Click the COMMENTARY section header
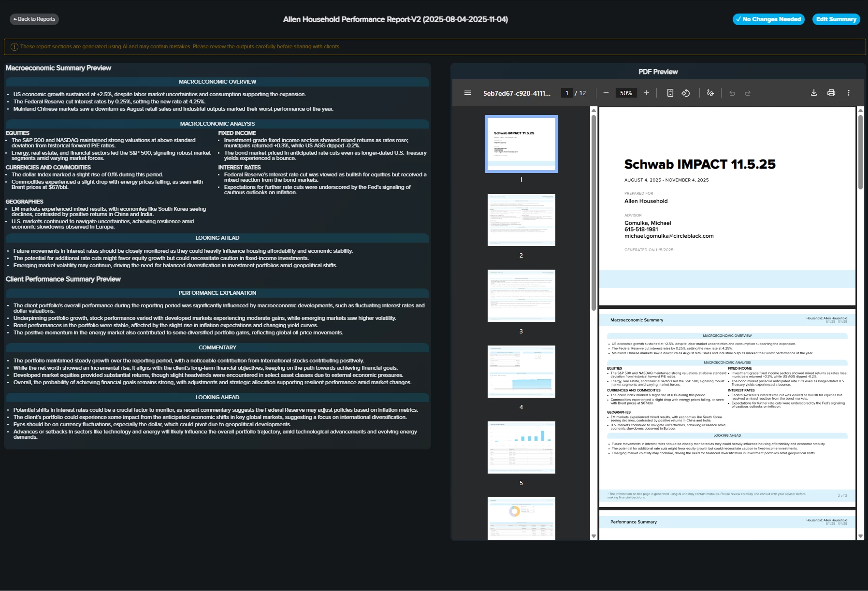Screen dimensions: 868x591 [217, 347]
